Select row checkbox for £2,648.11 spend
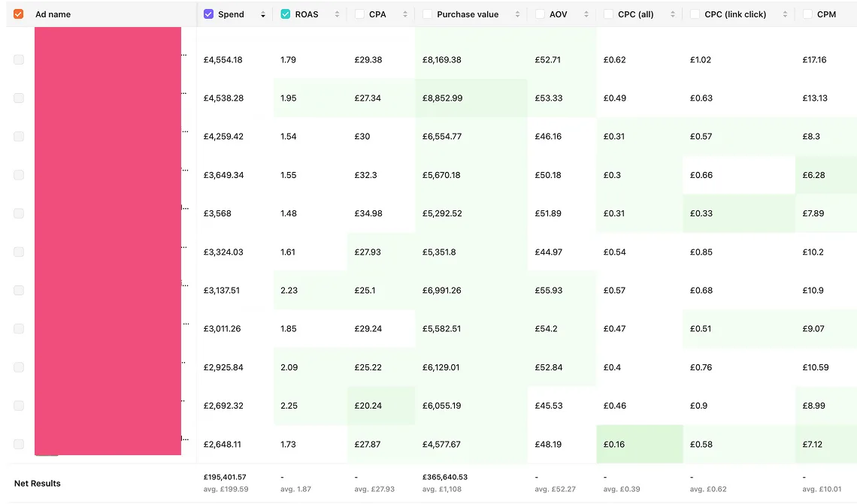Image resolution: width=857 pixels, height=504 pixels. tap(19, 445)
